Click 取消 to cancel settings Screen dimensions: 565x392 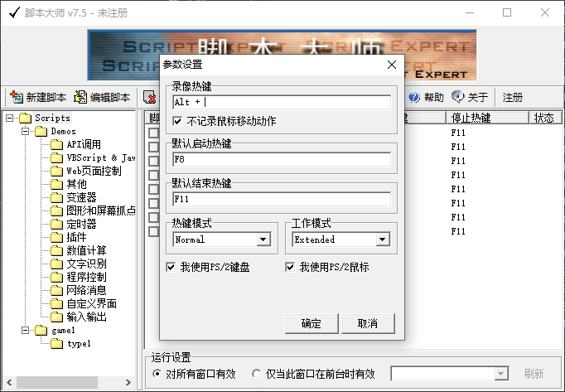[368, 323]
